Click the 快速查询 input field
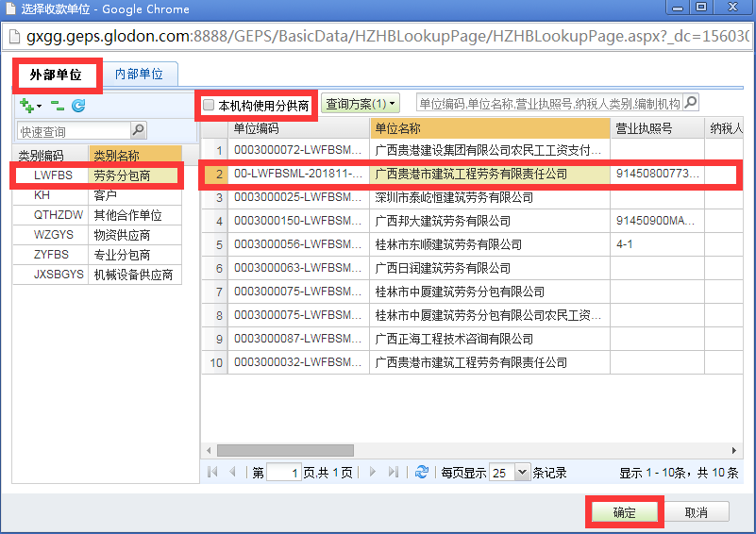The width and height of the screenshot is (756, 534). click(x=74, y=130)
